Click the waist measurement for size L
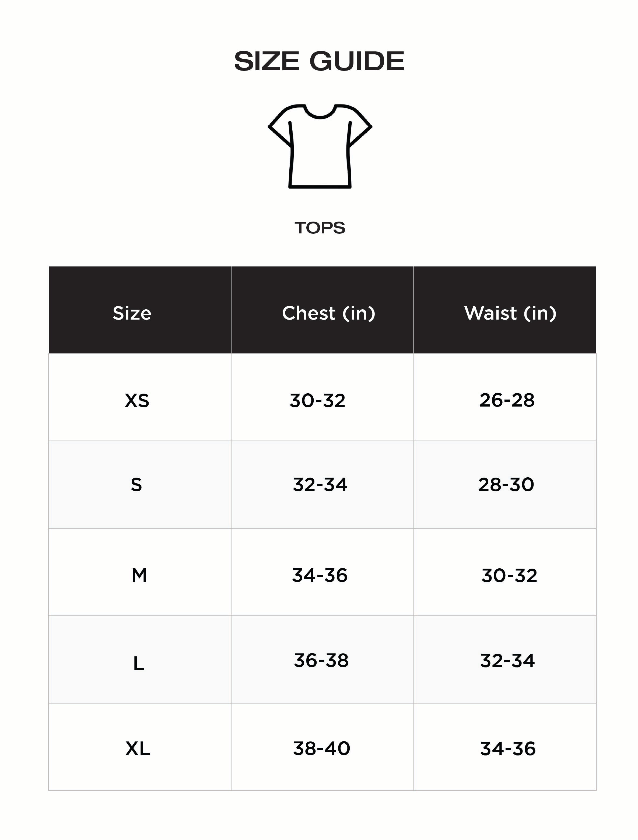Screen dimensions: 638x840 (507, 661)
